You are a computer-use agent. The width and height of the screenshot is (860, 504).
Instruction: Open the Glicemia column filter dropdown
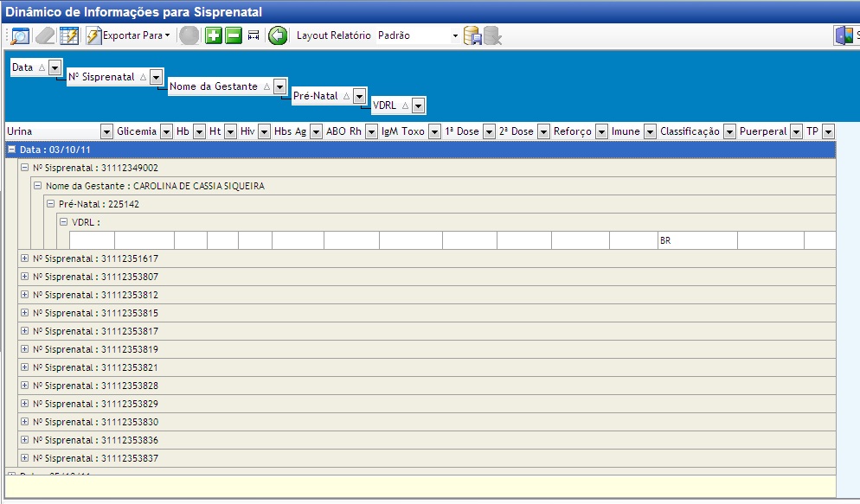[x=165, y=131]
